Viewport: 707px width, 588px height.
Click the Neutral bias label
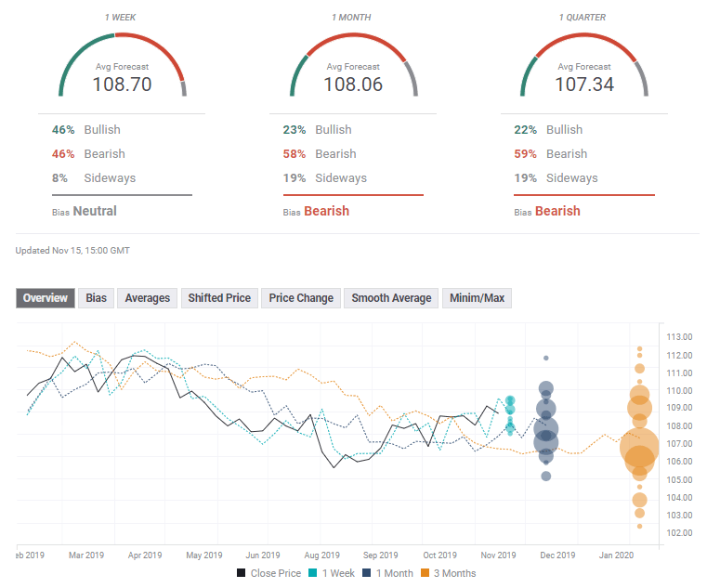point(95,211)
